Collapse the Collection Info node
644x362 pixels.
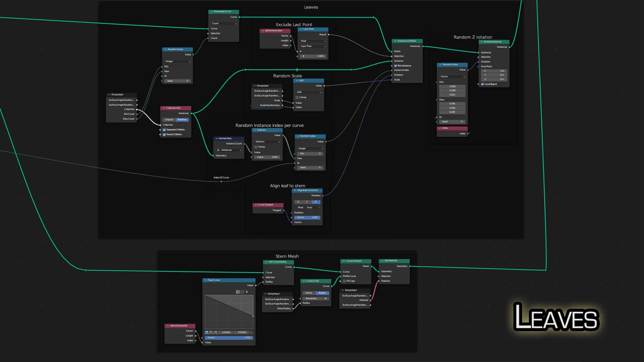(x=164, y=108)
